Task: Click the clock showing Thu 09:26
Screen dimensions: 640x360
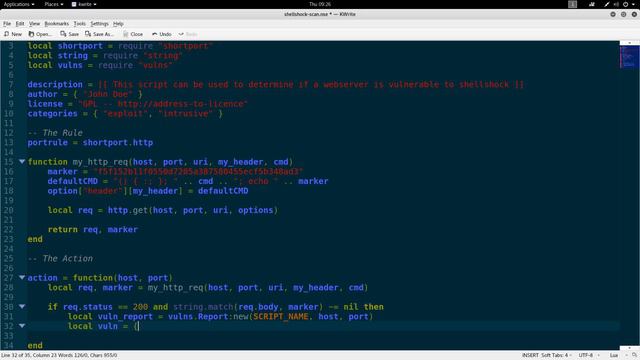Action: point(320,4)
